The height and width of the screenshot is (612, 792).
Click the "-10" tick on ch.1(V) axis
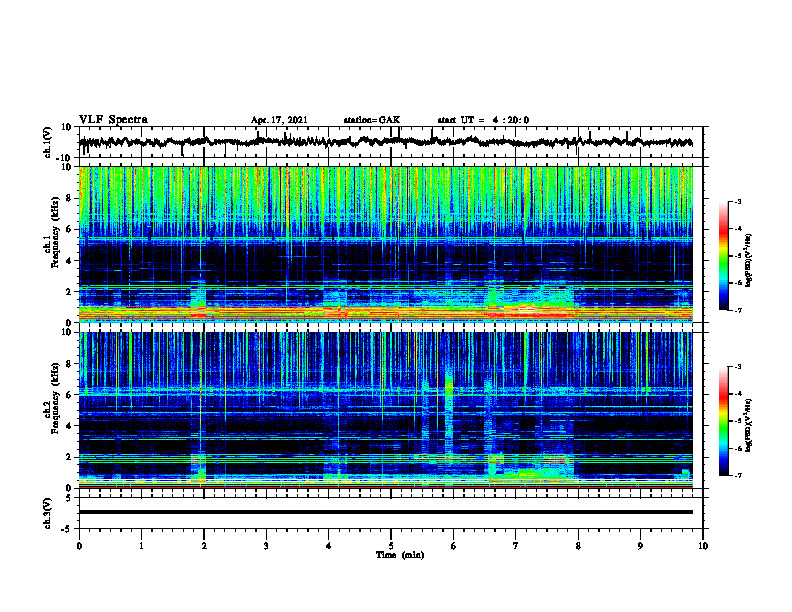(65, 158)
